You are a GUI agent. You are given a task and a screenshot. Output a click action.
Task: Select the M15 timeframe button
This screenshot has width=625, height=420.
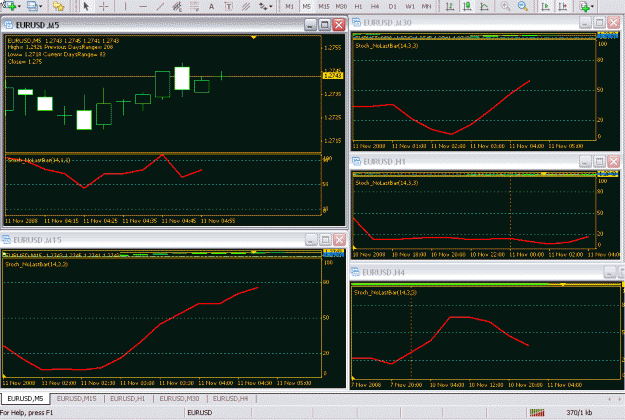324,6
